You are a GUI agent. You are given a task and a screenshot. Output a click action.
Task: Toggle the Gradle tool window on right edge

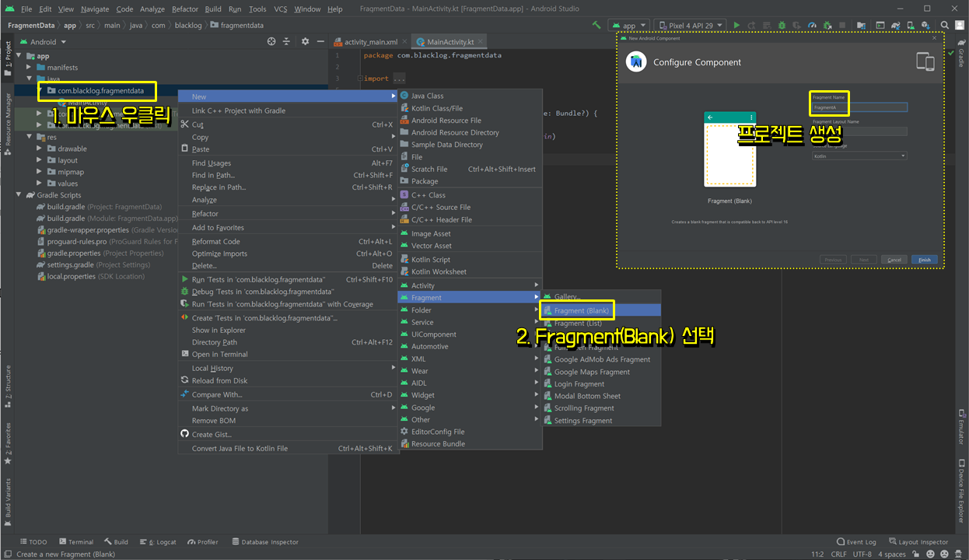(x=961, y=54)
